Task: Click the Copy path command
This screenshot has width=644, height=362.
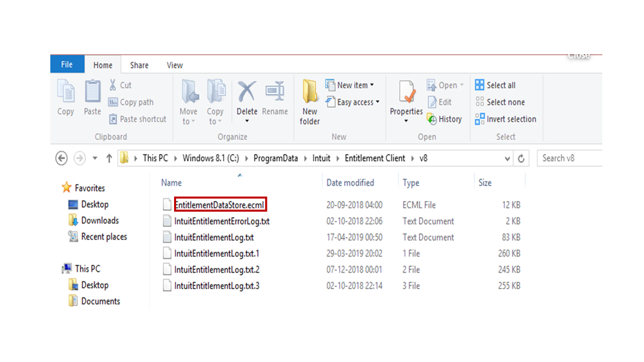Action: 131,102
